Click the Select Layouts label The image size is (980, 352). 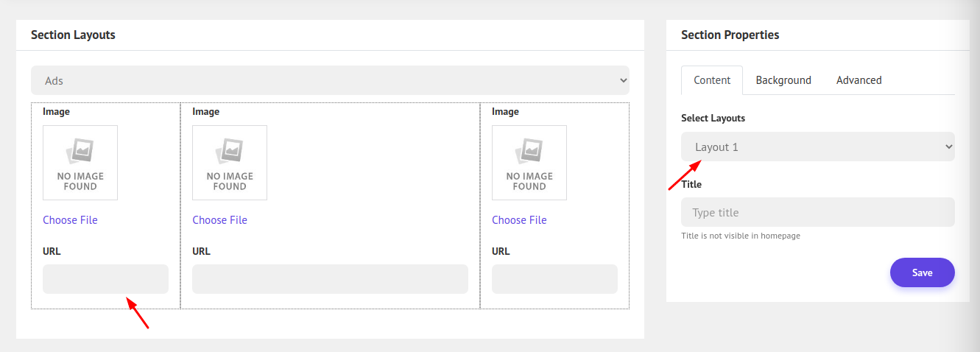coord(713,118)
